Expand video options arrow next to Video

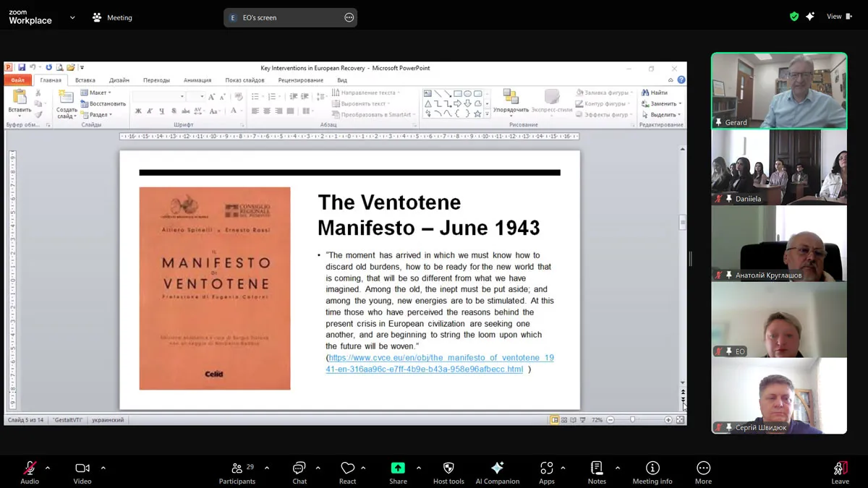(103, 468)
